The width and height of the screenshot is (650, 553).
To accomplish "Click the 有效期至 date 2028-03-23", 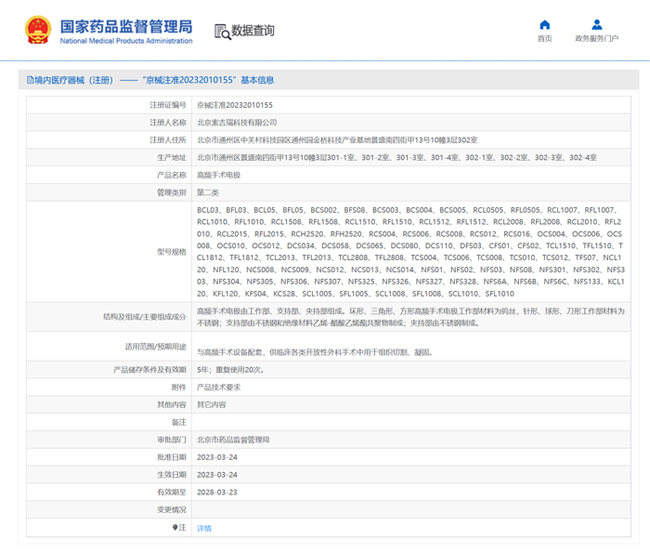I will click(219, 492).
